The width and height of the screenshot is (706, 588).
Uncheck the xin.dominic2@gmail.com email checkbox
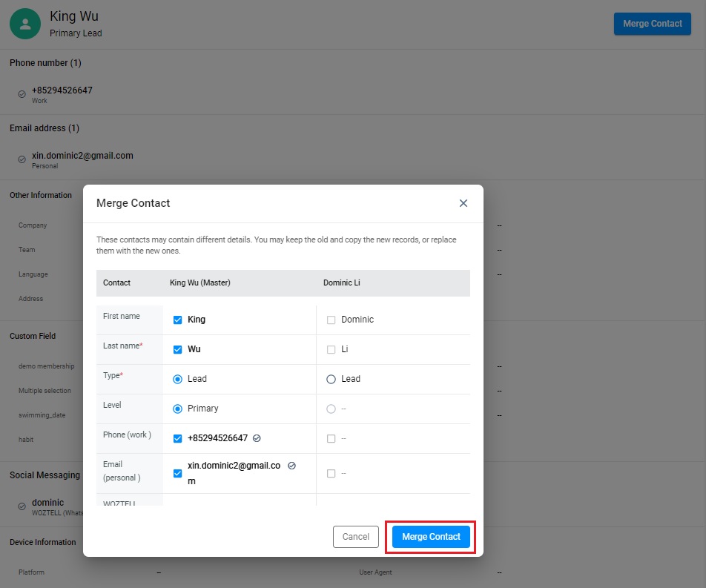[177, 473]
